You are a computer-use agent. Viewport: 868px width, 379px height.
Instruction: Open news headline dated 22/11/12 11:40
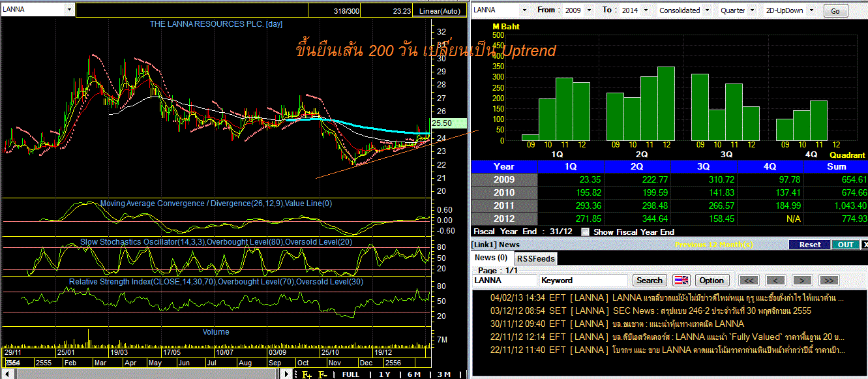click(668, 350)
